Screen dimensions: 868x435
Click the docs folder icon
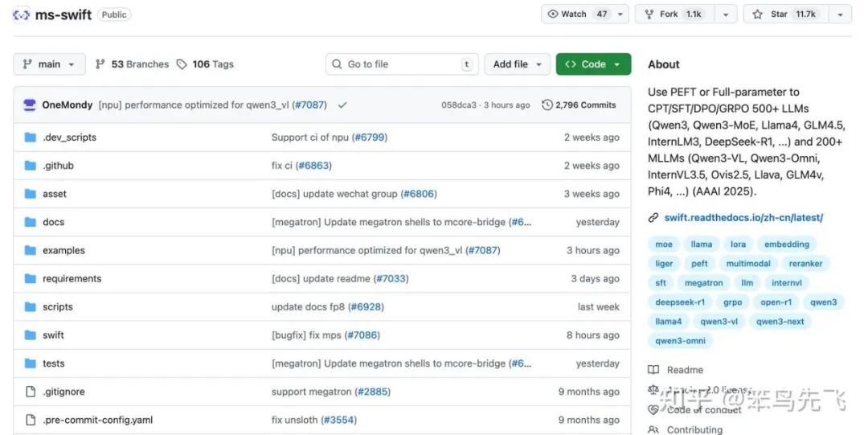[31, 222]
